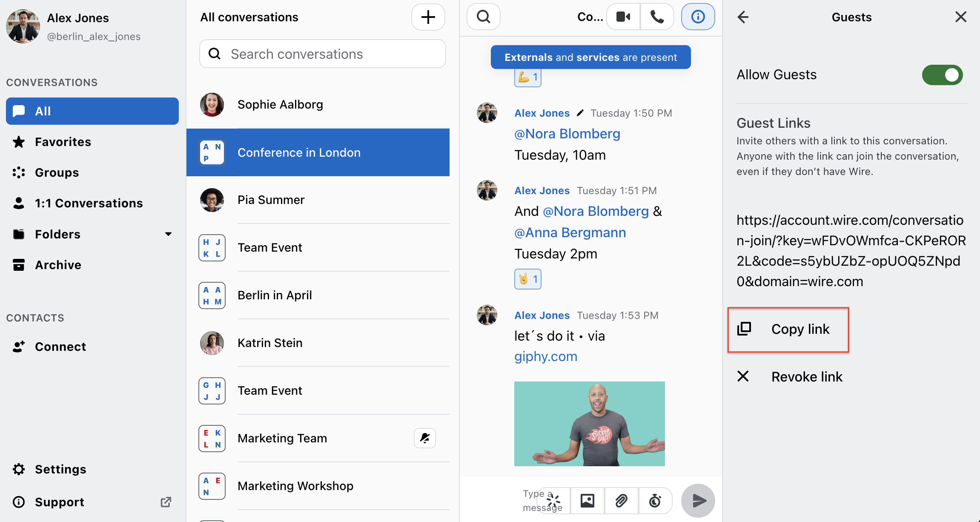
Task: Copy the guest link
Action: coord(788,329)
